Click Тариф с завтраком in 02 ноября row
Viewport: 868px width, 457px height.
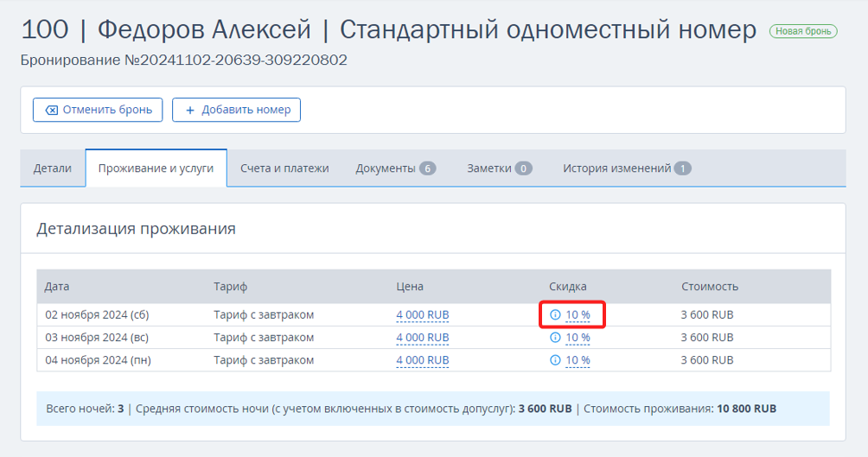264,314
